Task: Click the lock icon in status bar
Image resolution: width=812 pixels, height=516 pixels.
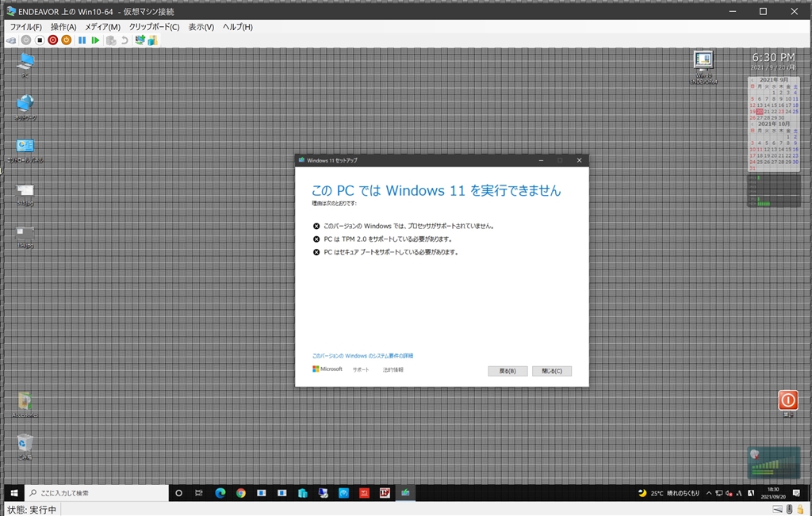Action: [801, 510]
